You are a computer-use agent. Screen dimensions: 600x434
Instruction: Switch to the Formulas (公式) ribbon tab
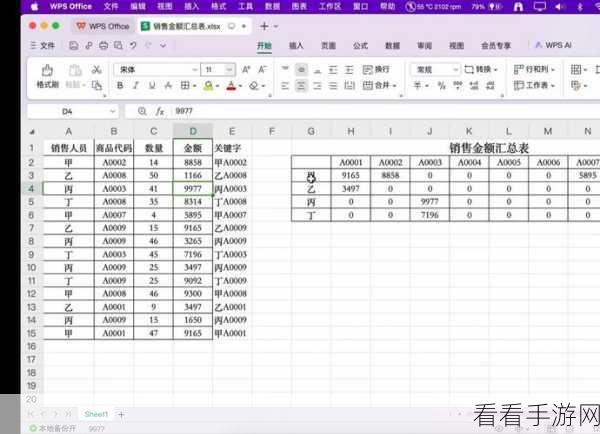[x=360, y=46]
